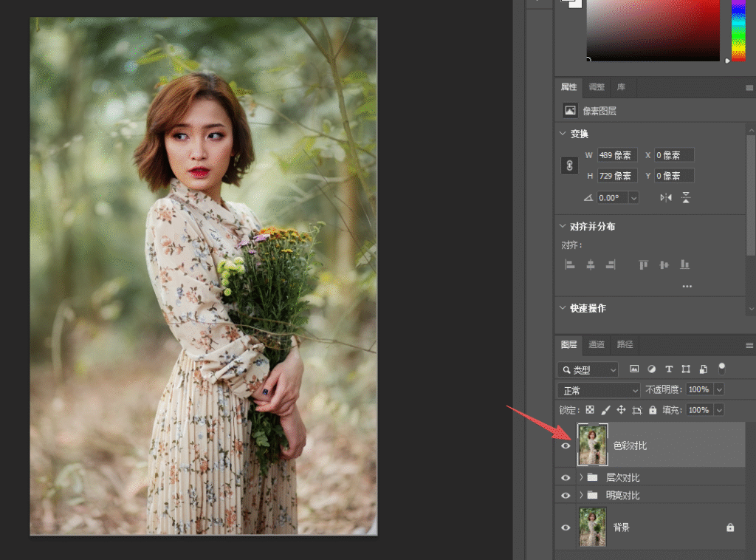The image size is (756, 560).
Task: Filter layers by adjustment layer type
Action: pos(652,369)
